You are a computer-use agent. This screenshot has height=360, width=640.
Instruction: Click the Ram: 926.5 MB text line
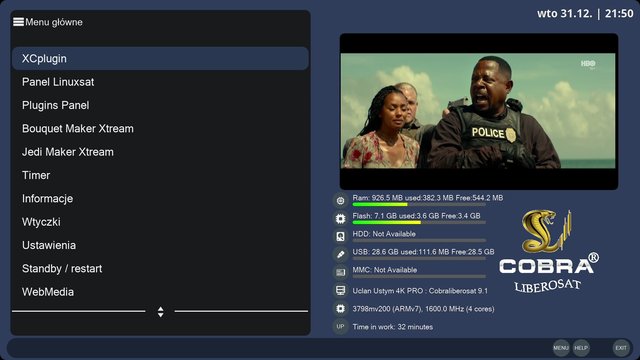tap(428, 198)
